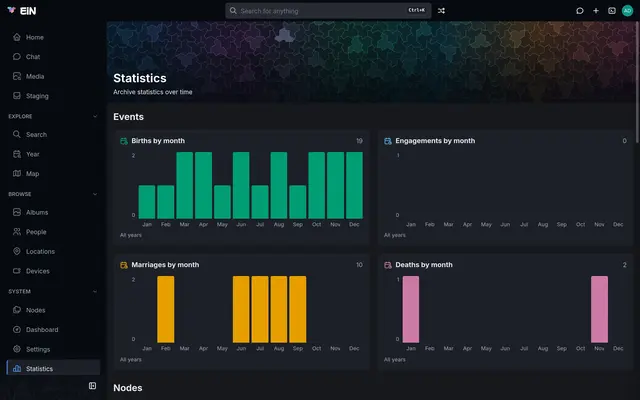Image resolution: width=640 pixels, height=400 pixels.
Task: Click the Engagements by month calendar icon
Action: tap(388, 141)
